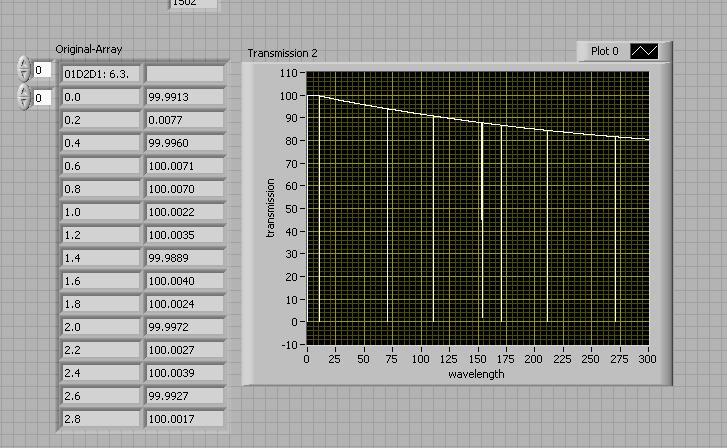Click the -10 y-axis minimum marker
Viewport: 727px width, 448px height.
(x=289, y=345)
